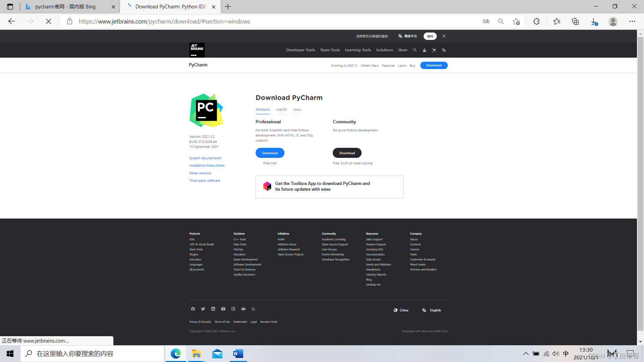Click the JetBrains logo
644x362 pixels.
(197, 50)
